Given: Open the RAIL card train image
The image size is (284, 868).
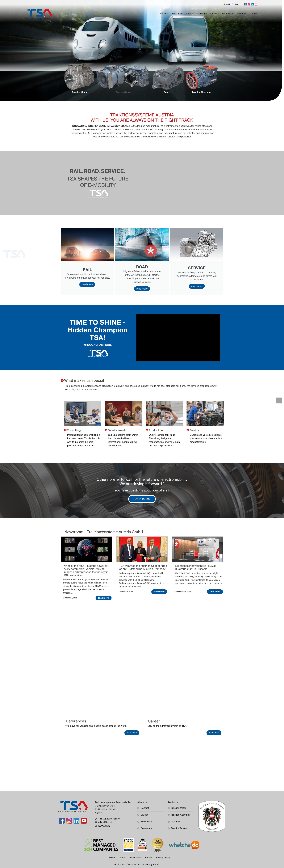Looking at the screenshot, I should pos(87,245).
